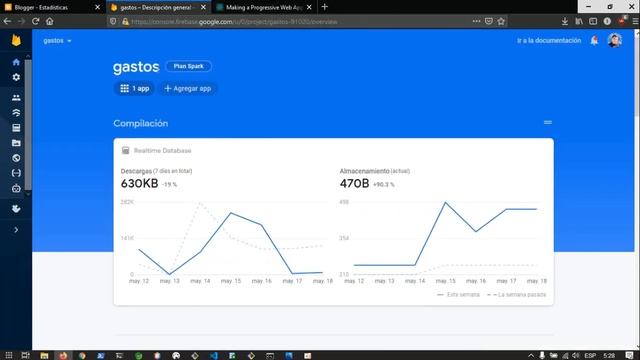Open Realtime Database icon in sidebar
Image resolution: width=640 pixels, height=360 pixels.
coord(16,128)
